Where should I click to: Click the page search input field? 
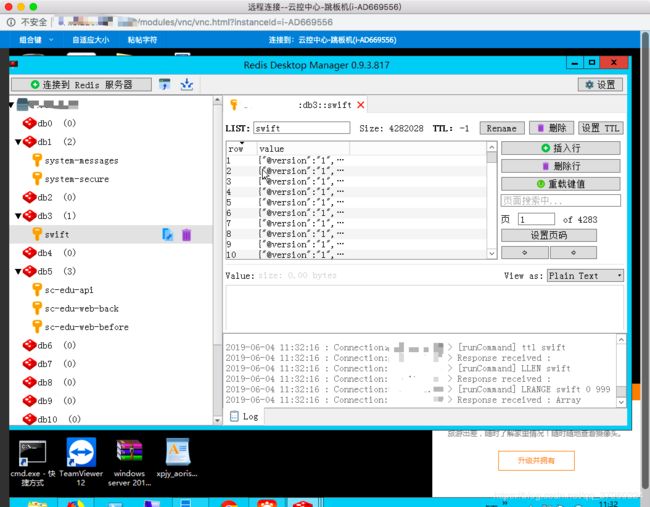[x=560, y=201]
